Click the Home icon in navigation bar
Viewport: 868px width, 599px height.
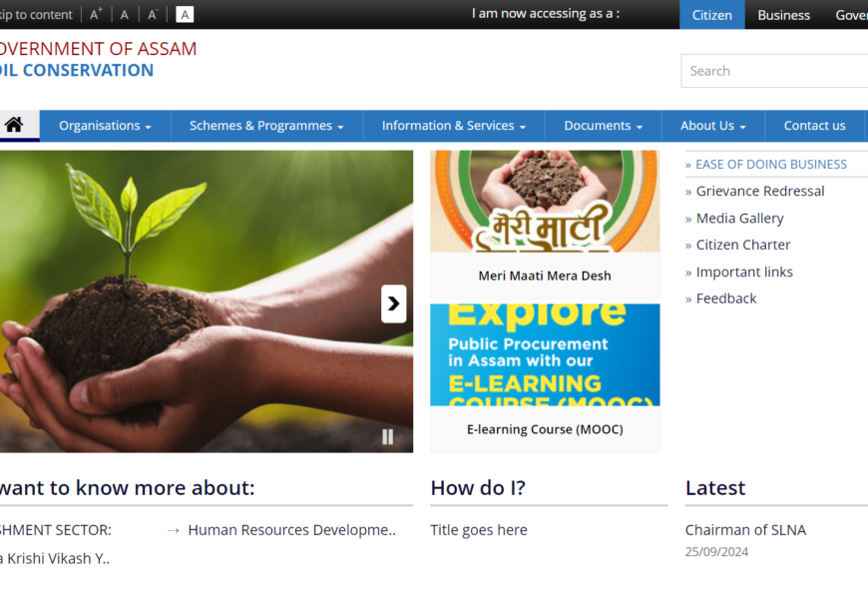[14, 126]
